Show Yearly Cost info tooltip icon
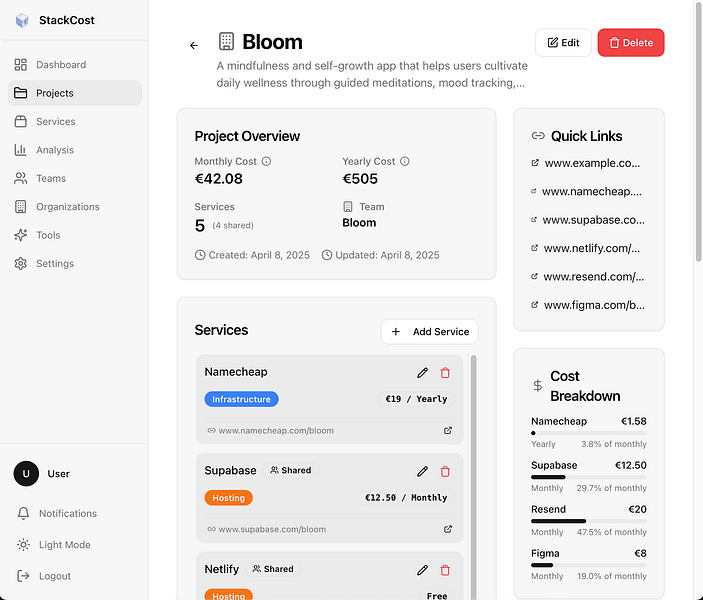 405,161
